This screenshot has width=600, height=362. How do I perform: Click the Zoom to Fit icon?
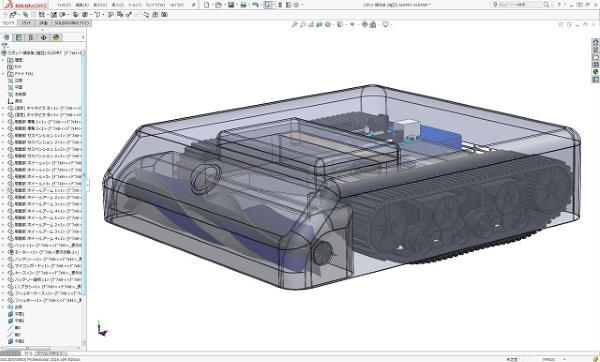pyautogui.click(x=294, y=24)
